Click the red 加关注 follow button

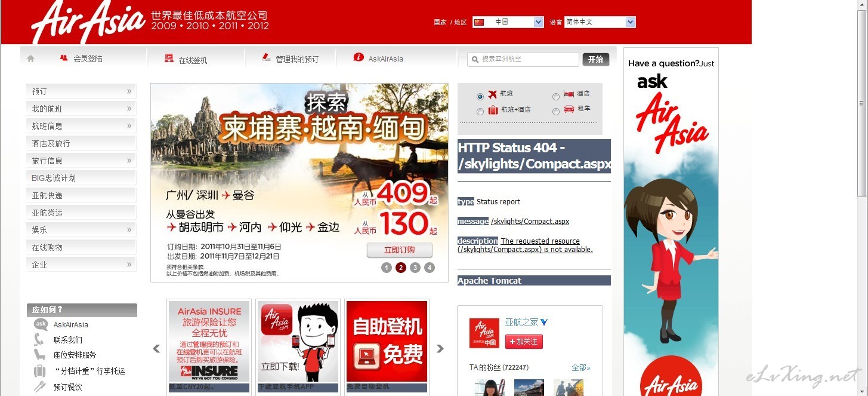coord(524,342)
